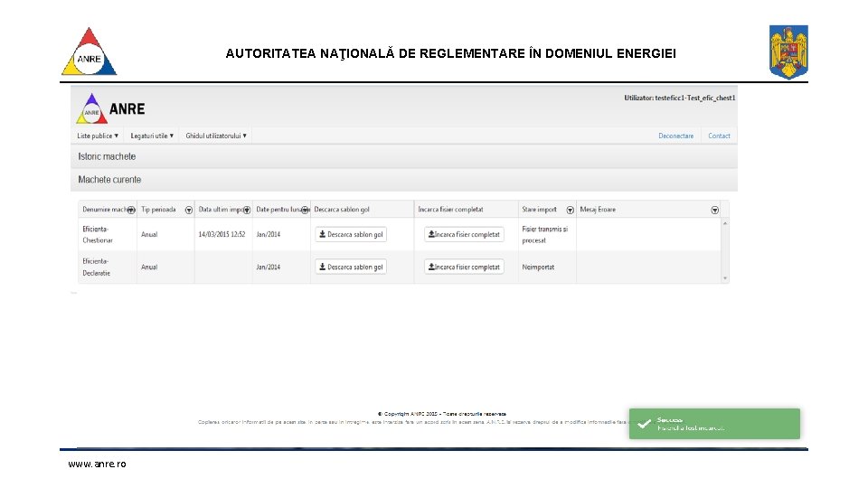Click scroll down arrow of table scrollbar
Screen dimensions: 868x488
[x=725, y=278]
